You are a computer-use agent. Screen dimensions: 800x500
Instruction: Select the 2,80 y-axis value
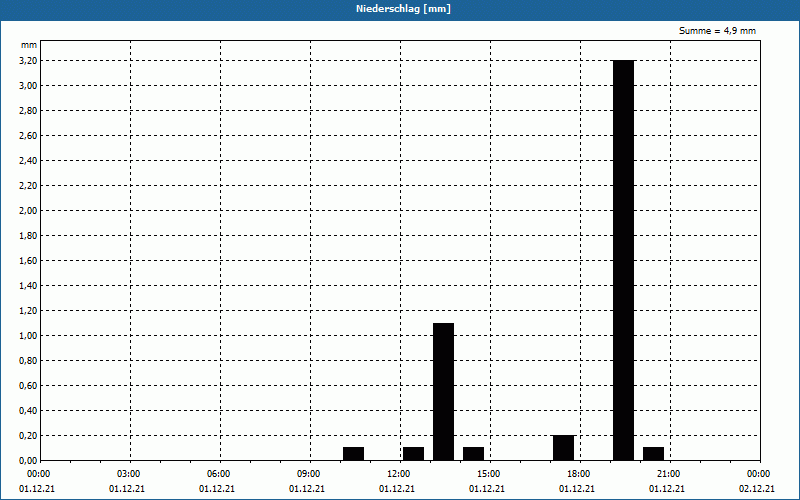pos(28,111)
